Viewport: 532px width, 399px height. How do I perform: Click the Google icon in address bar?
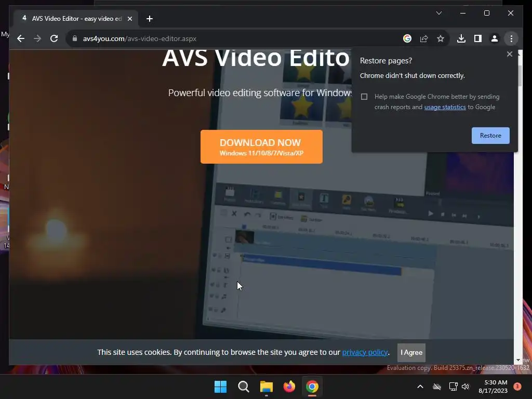pyautogui.click(x=407, y=38)
